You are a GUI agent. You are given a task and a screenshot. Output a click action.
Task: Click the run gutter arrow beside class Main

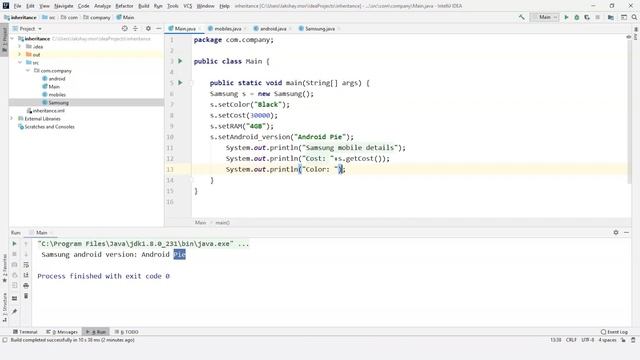tap(180, 61)
